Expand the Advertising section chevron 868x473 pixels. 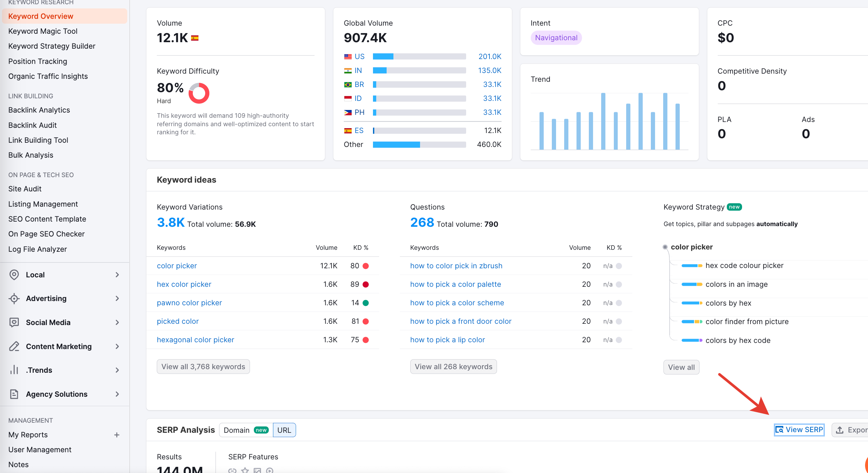[x=117, y=298]
